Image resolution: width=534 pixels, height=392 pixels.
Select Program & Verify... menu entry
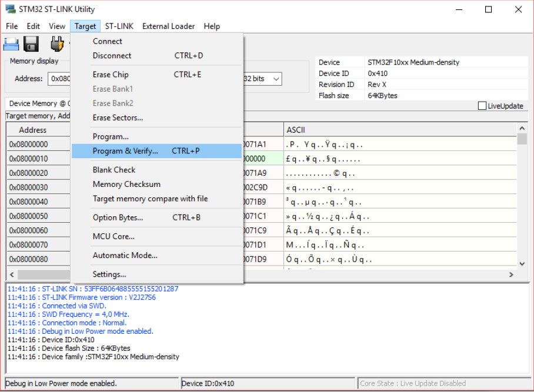pyautogui.click(x=156, y=150)
